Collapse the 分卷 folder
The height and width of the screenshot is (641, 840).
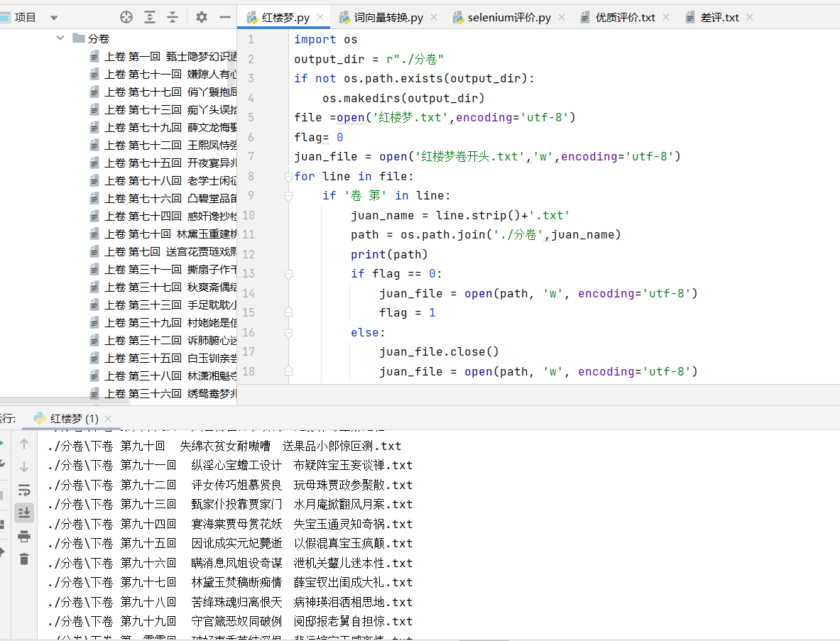pyautogui.click(x=60, y=38)
